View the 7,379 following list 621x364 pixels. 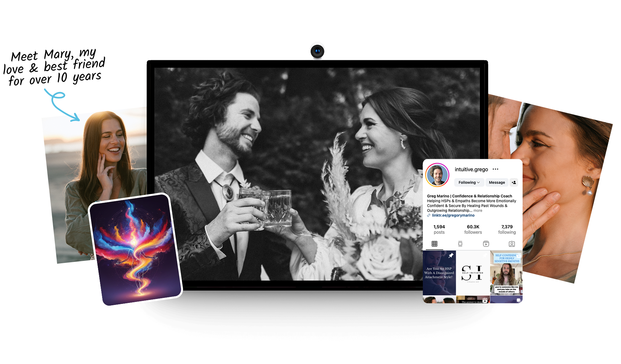(507, 229)
